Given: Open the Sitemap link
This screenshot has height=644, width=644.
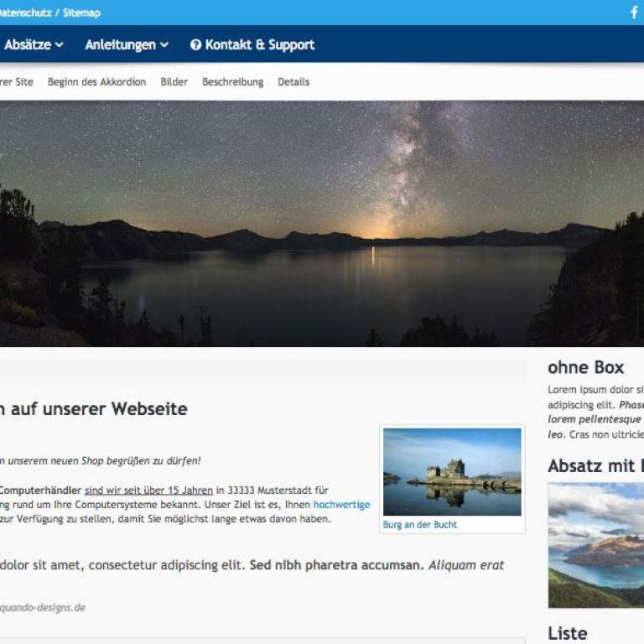Looking at the screenshot, I should tap(81, 13).
